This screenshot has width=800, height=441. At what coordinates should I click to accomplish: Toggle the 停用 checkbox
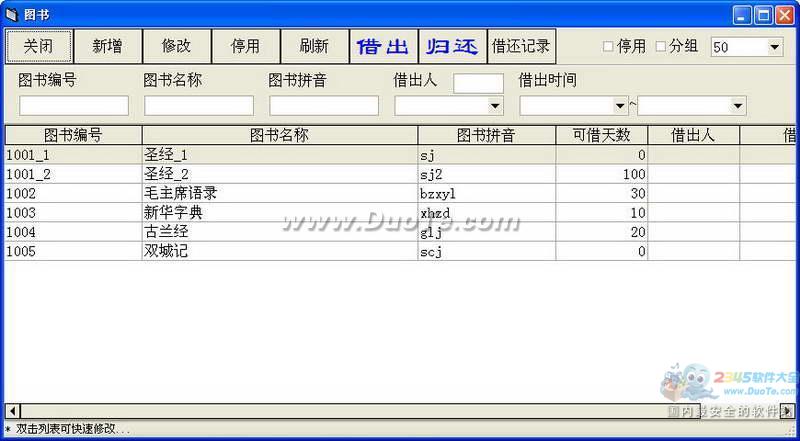pos(608,47)
